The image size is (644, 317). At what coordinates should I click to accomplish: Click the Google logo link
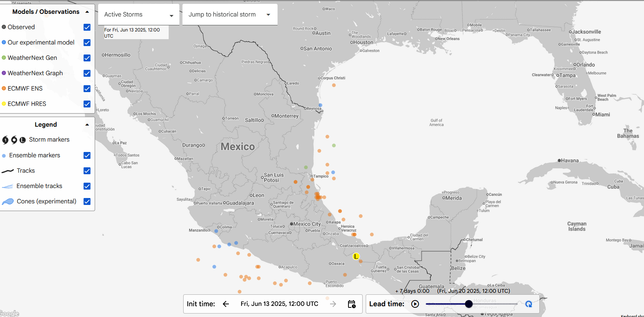(x=9, y=313)
